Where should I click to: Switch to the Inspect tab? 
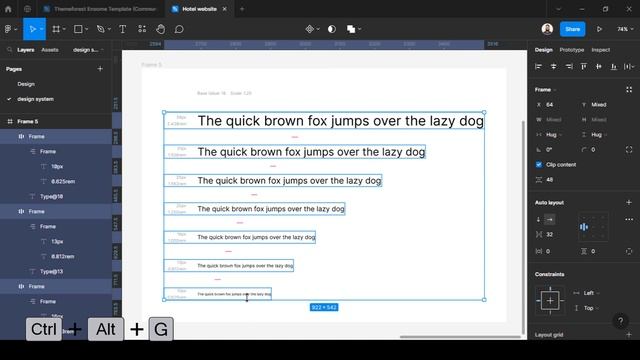600,50
